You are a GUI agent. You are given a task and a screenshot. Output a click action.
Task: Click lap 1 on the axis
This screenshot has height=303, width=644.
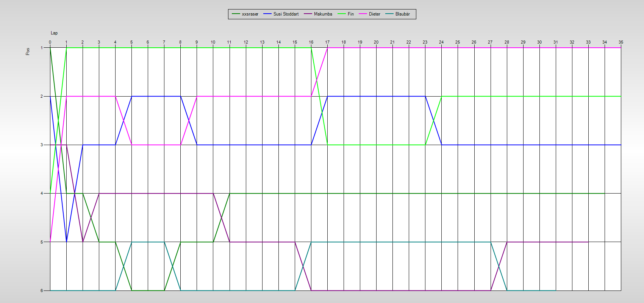[66, 42]
